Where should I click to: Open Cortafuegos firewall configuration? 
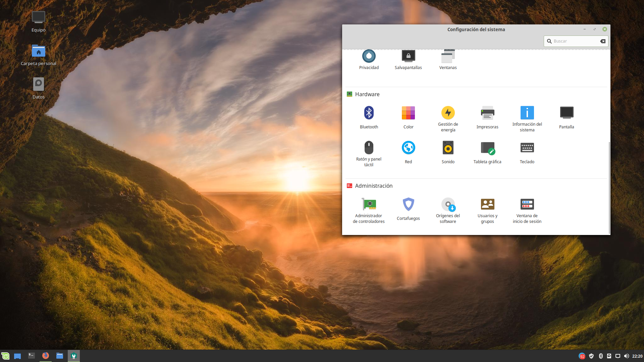coord(408,204)
